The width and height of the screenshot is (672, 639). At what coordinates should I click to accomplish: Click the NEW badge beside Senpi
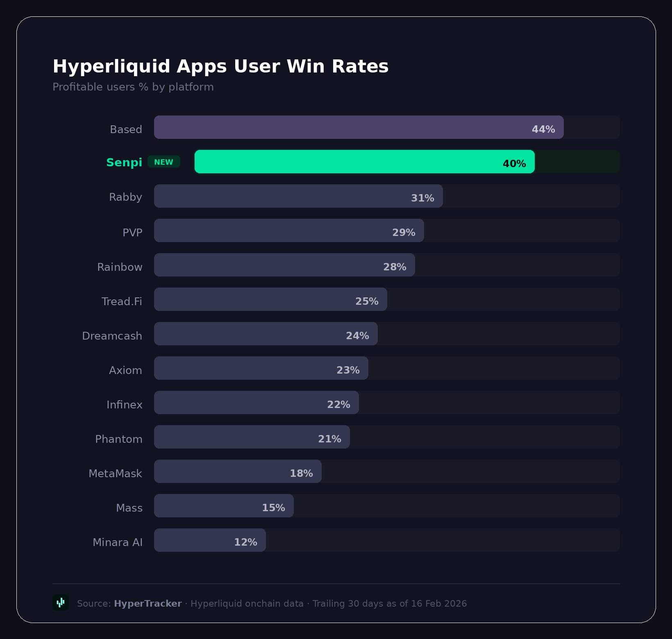click(x=163, y=162)
